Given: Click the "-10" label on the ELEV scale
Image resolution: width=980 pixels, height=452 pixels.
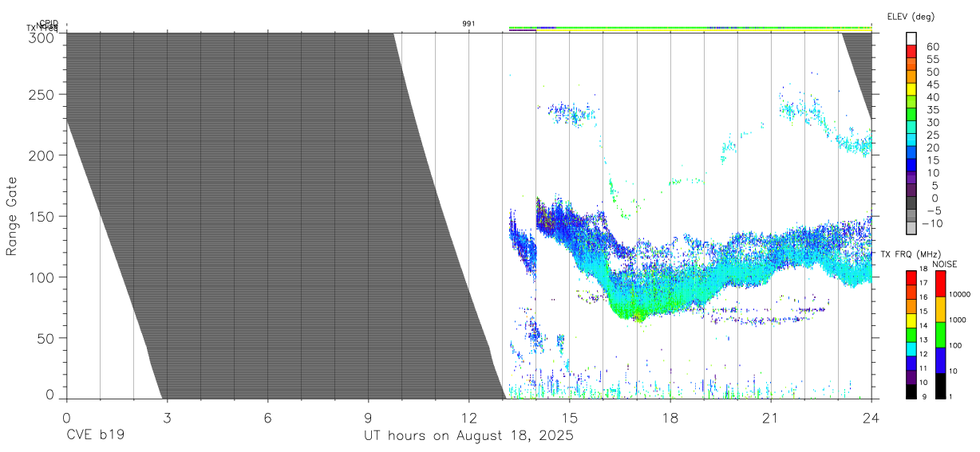Looking at the screenshot, I should tap(932, 223).
